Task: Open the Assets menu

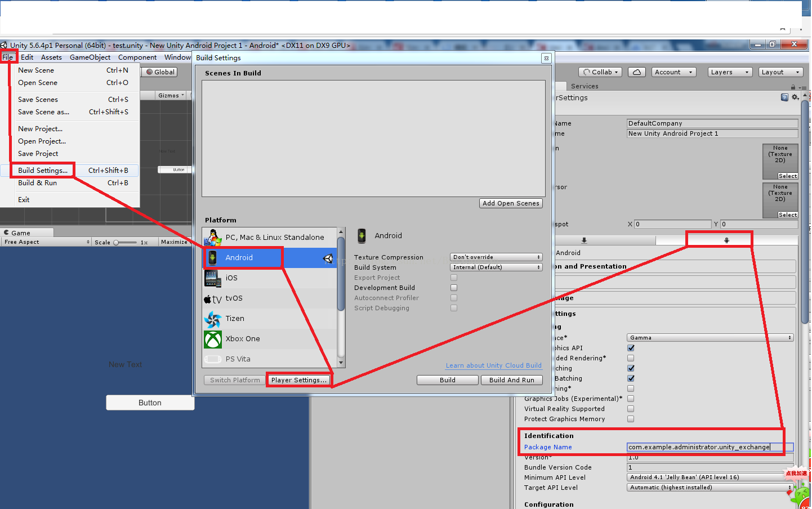Action: click(51, 57)
